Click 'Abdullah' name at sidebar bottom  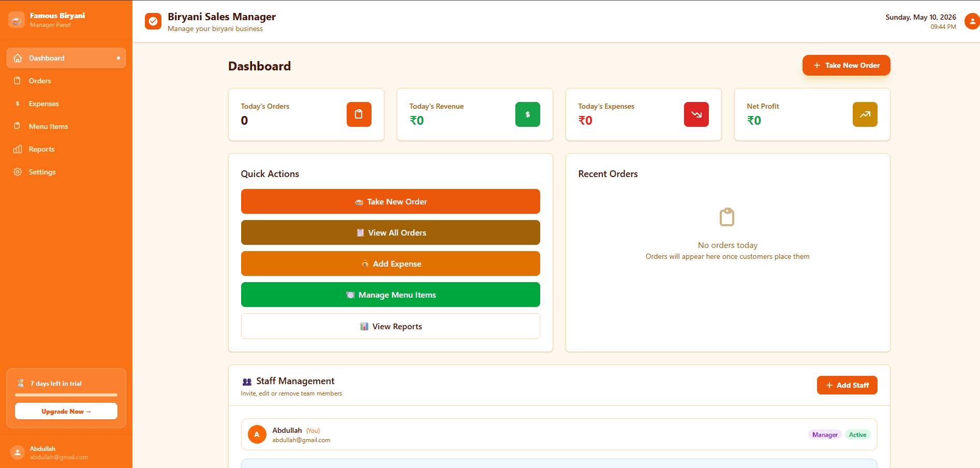42,448
